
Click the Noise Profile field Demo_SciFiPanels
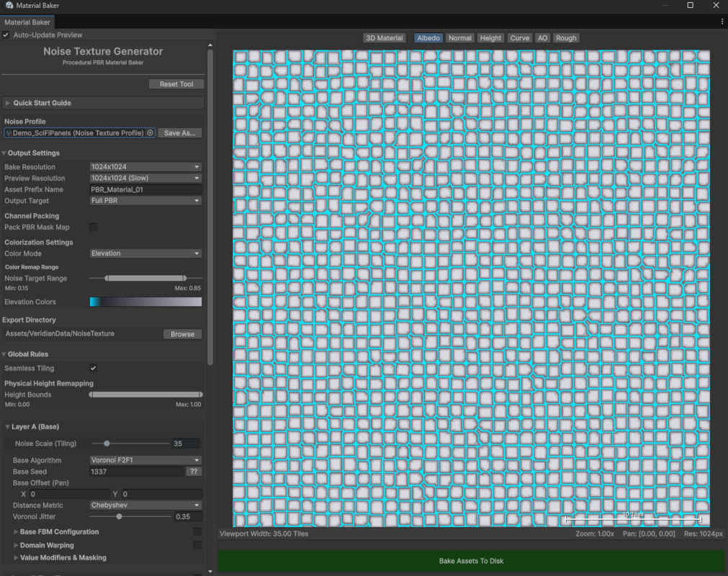(79, 132)
